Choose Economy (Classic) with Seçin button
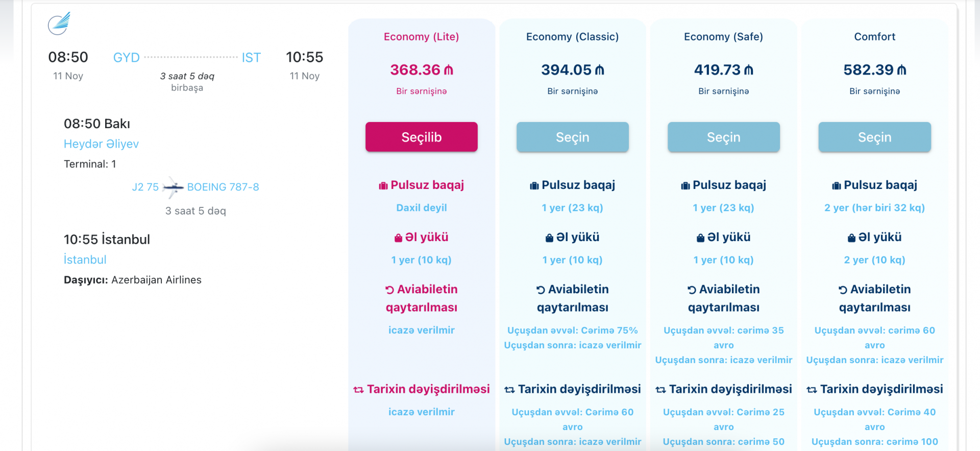The image size is (980, 451). [x=573, y=137]
